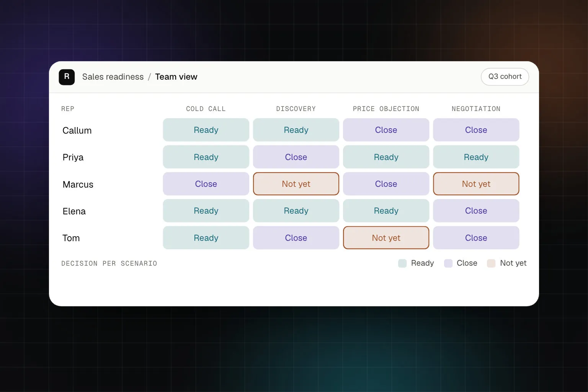This screenshot has width=588, height=392.
Task: Click the PRICE OBJECTION column header
Action: tap(386, 109)
